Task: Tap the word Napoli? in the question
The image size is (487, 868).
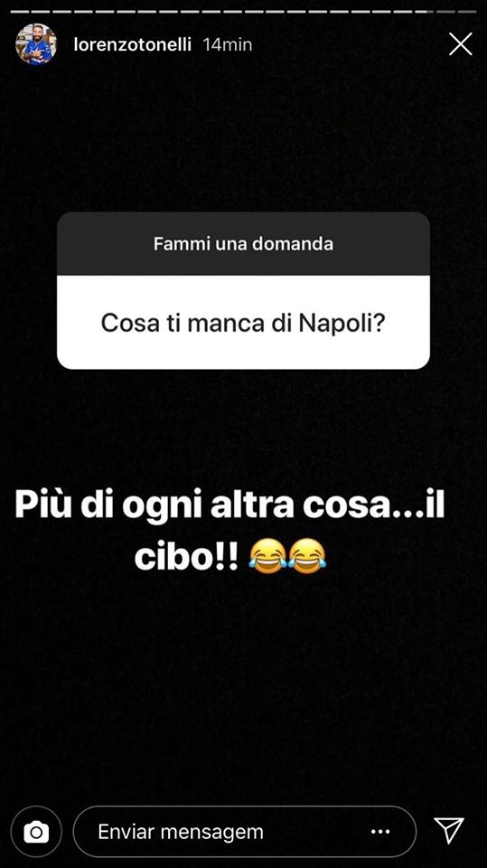Action: [342, 324]
